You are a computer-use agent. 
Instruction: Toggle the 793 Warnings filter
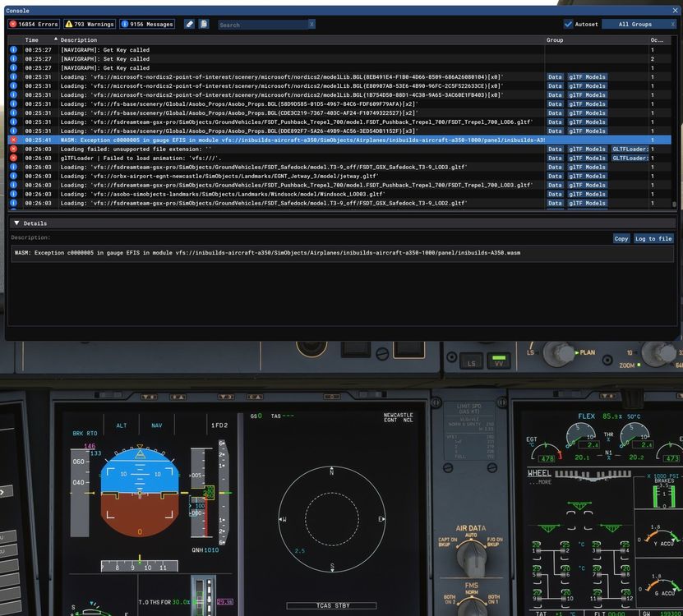click(90, 25)
